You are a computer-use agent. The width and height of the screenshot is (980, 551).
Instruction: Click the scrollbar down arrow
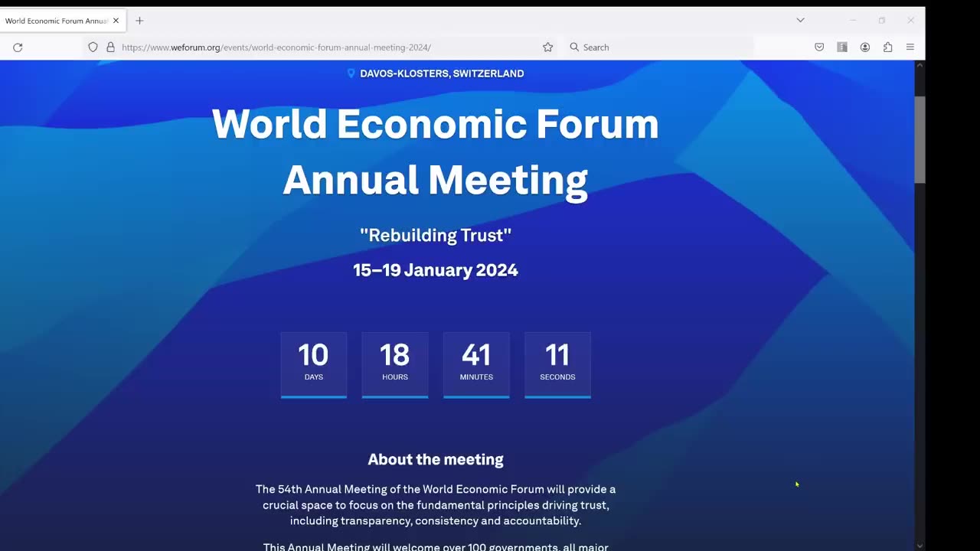(920, 546)
